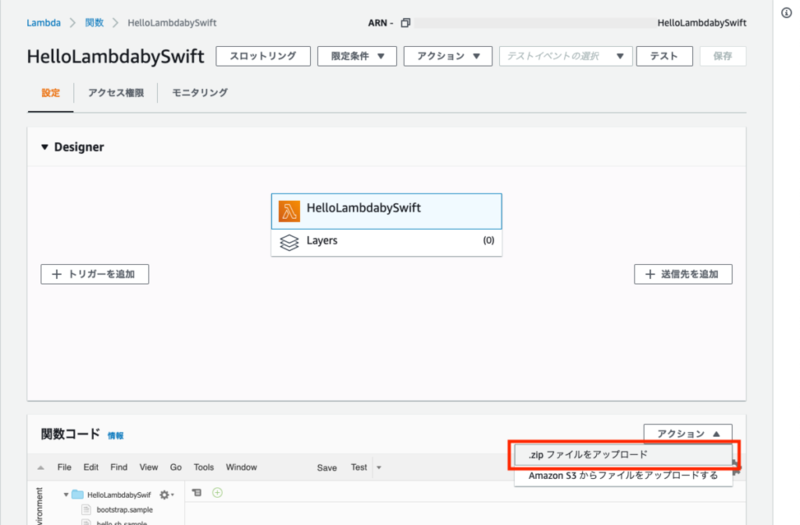Click the info icon at the top right
This screenshot has height=525, width=800.
(x=786, y=13)
